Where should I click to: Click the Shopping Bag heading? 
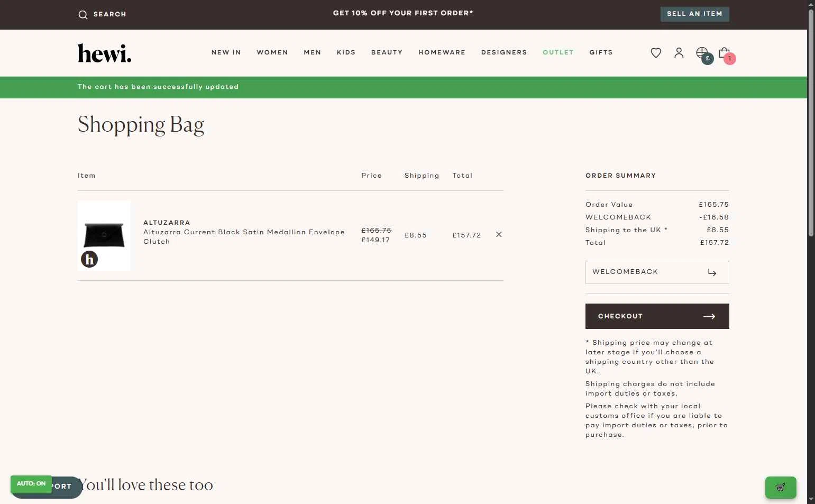click(141, 125)
